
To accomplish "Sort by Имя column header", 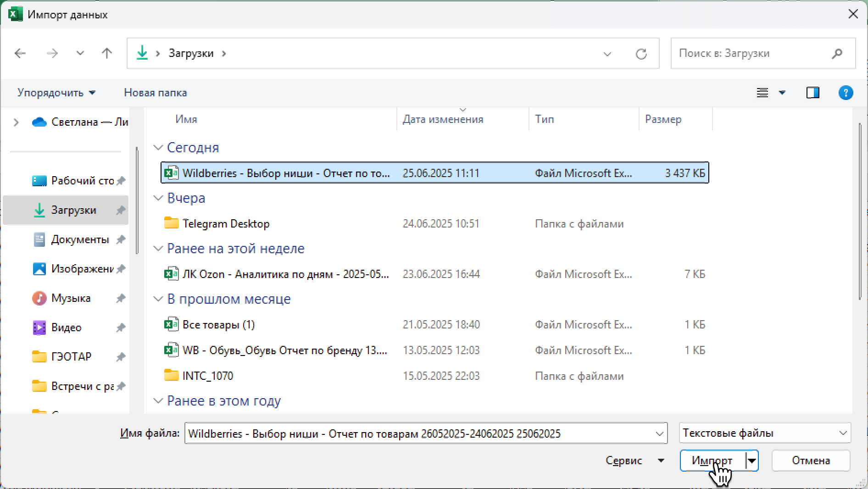I will pos(186,119).
